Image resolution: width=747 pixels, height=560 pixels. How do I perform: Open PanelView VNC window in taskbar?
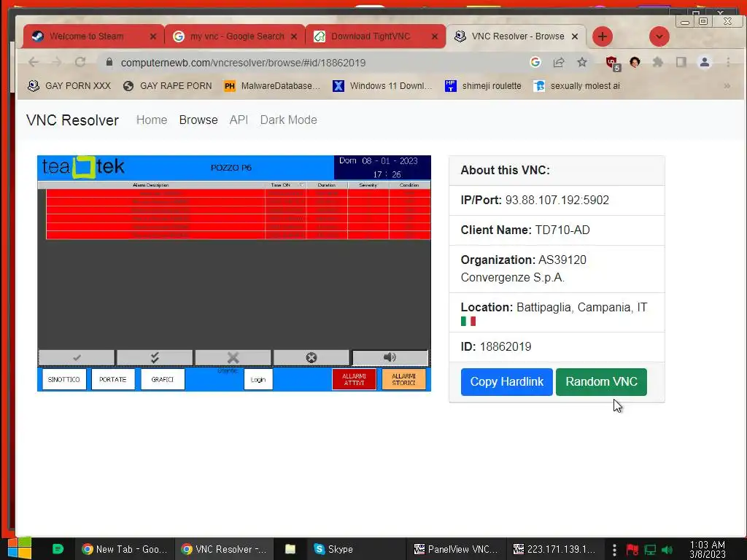coord(456,549)
